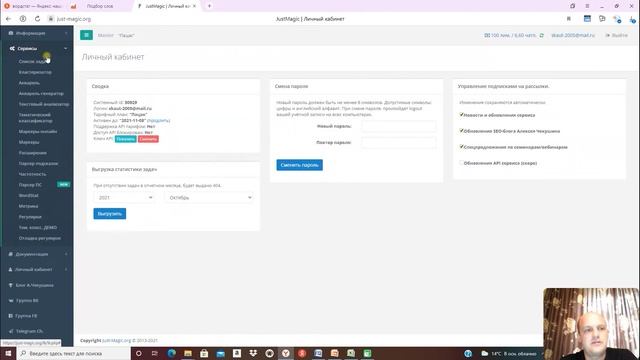This screenshot has width=640, height=360.
Task: Open Microsoft Edge from taskbar
Action: tap(171, 353)
